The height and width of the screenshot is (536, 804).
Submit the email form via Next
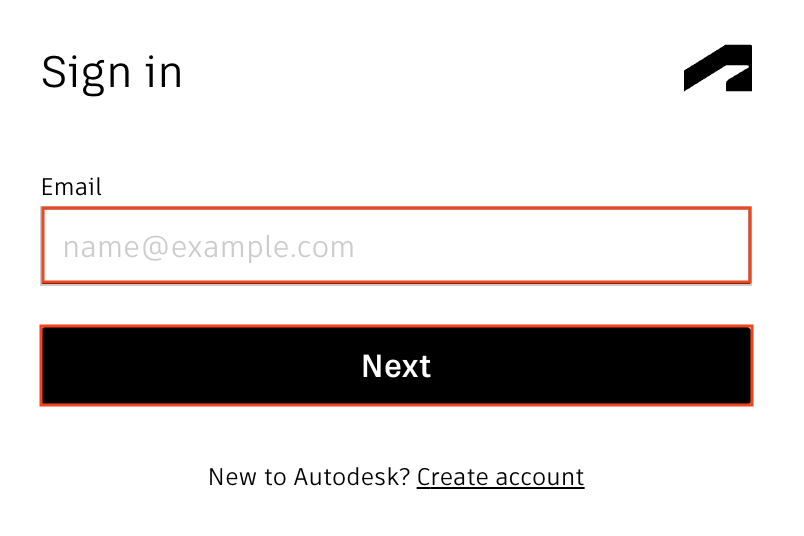[x=396, y=366]
